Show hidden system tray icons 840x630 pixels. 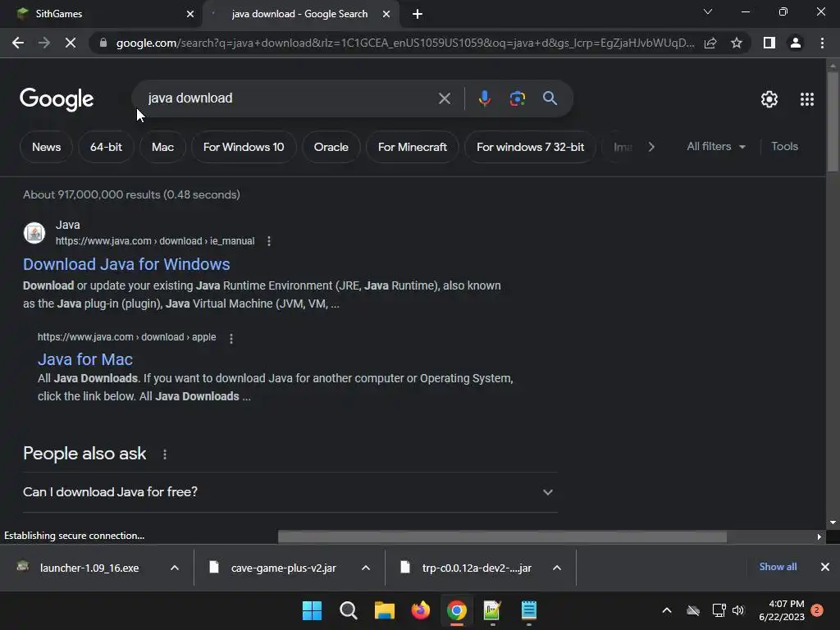tap(667, 610)
